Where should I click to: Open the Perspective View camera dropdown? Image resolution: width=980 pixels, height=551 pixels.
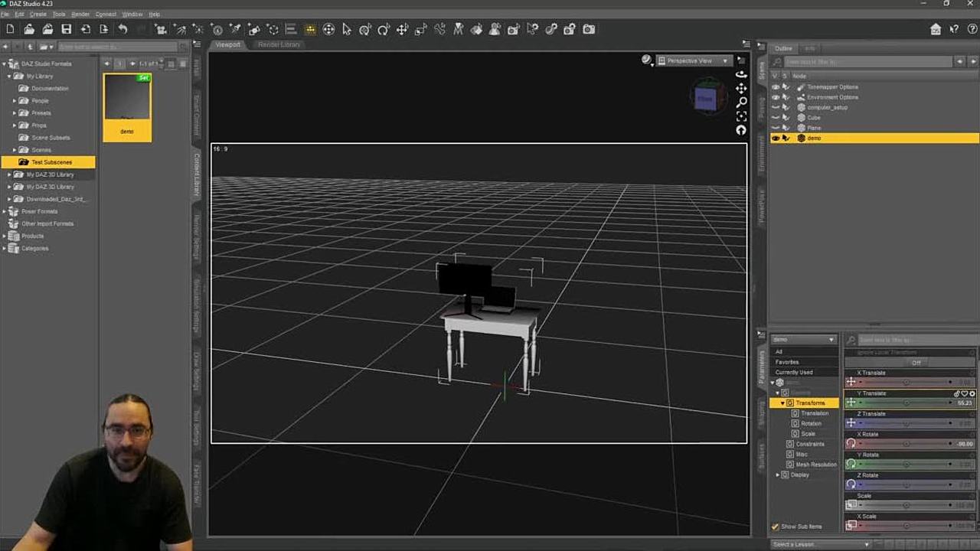(694, 60)
